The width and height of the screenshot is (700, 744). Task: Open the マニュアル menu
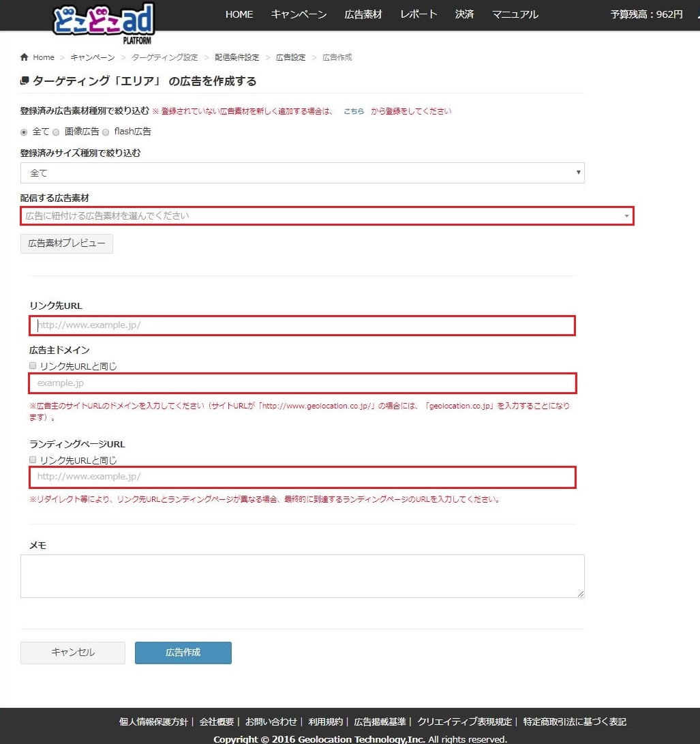click(515, 14)
